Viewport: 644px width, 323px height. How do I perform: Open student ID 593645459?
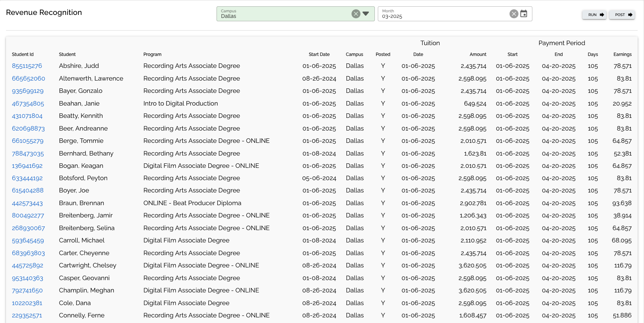[28, 241]
